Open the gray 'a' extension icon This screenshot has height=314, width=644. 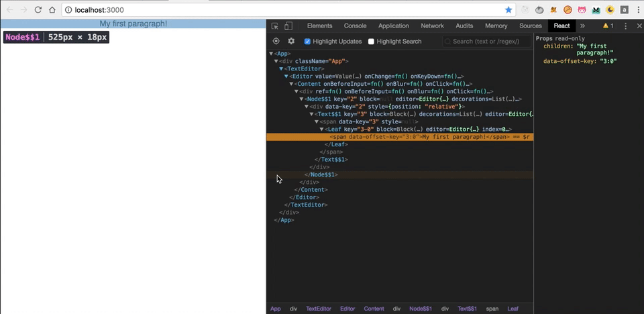tap(625, 10)
